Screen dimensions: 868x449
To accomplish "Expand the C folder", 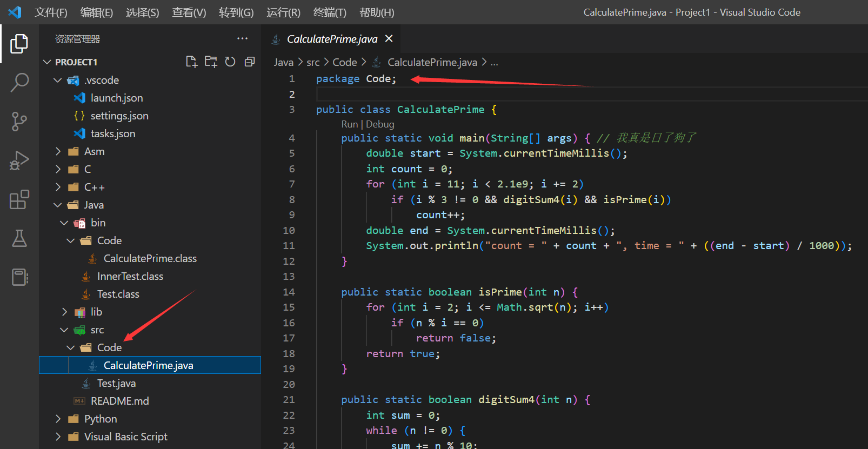I will 58,169.
